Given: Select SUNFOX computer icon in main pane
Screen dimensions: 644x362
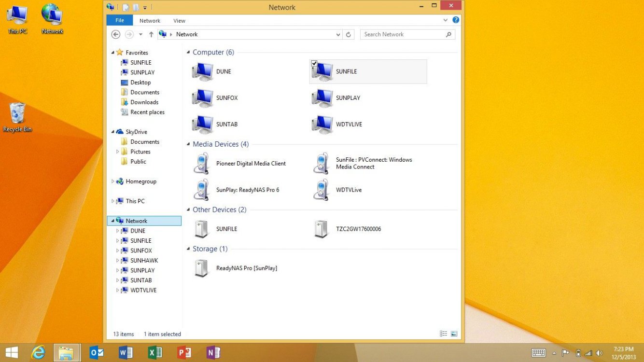Looking at the screenshot, I should [202, 98].
